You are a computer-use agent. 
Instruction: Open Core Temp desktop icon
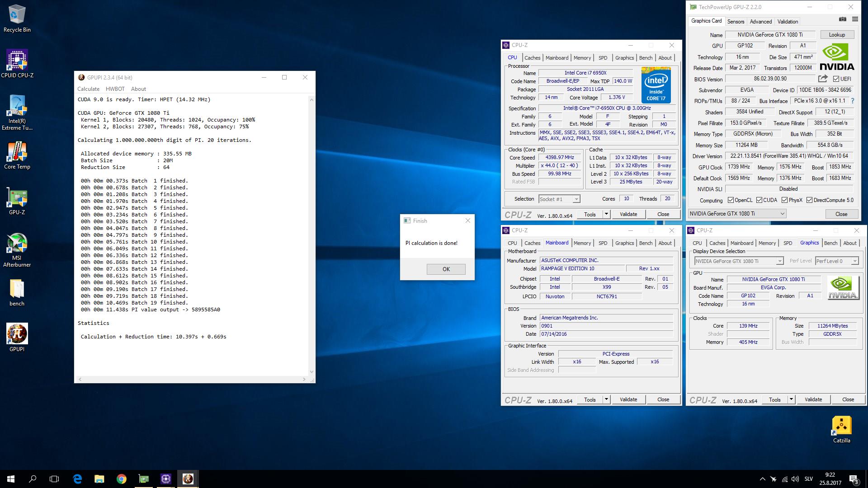point(17,155)
